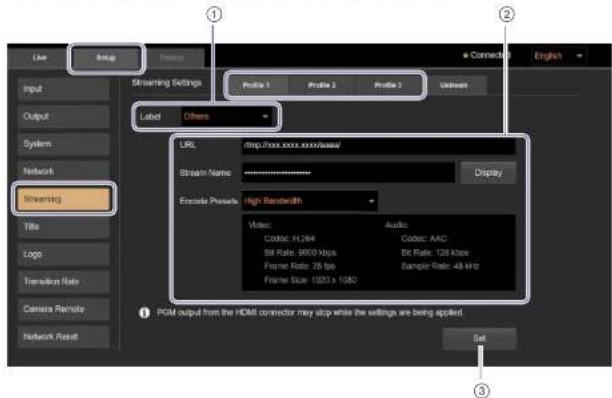Viewport: 612px width, 398px height.
Task: Open Transition Rate settings
Action: pos(64,281)
